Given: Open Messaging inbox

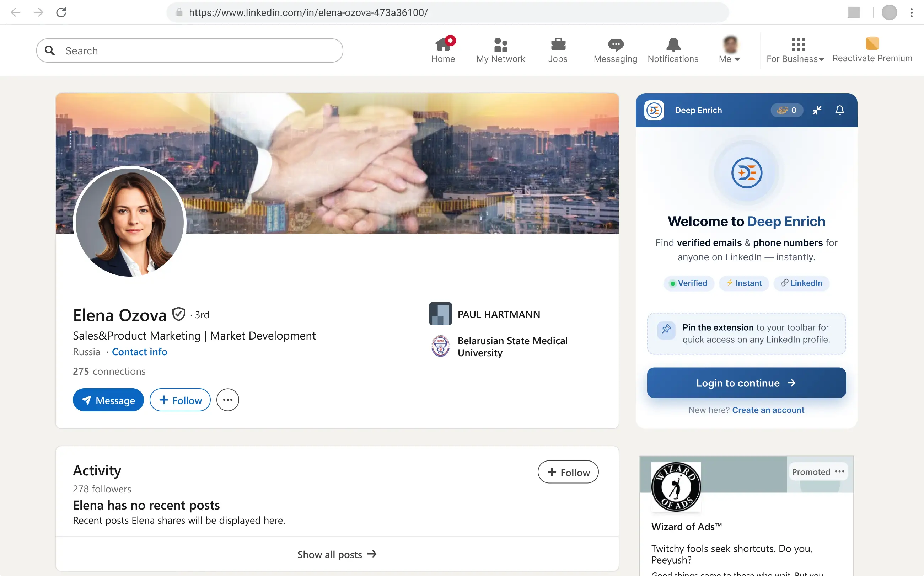Looking at the screenshot, I should coord(615,50).
